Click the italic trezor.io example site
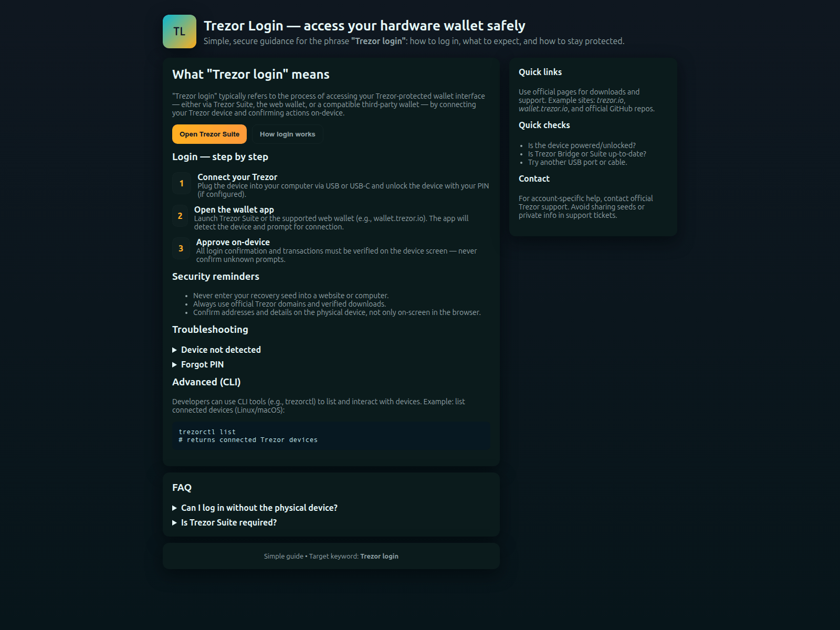The image size is (840, 630). click(x=610, y=100)
